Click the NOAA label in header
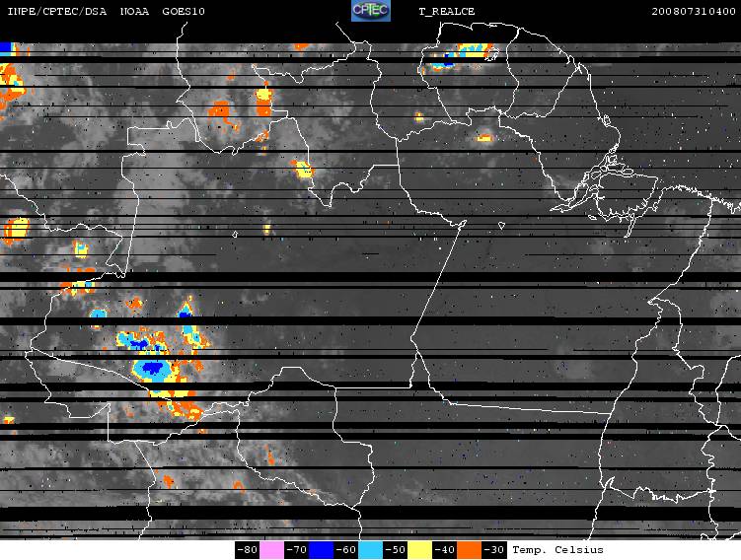 (134, 11)
